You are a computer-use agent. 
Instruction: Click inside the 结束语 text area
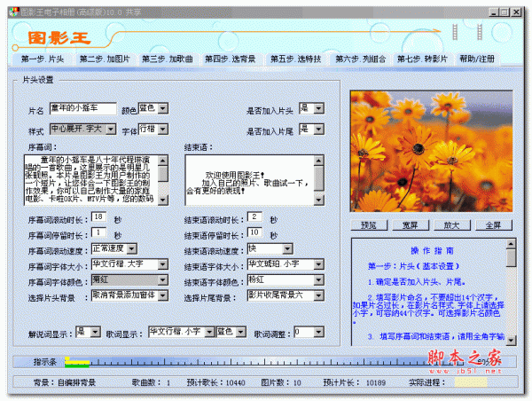[249, 180]
